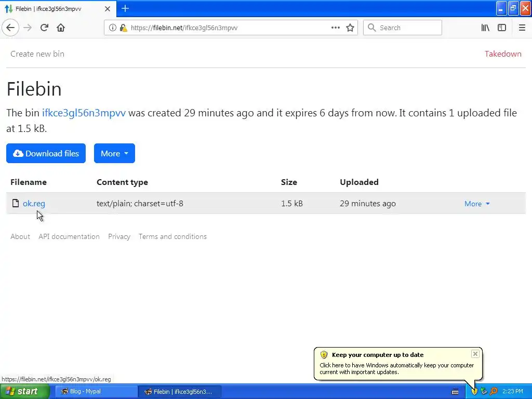Expand More dropdown in ok.reg row
Viewport: 532px width, 399px height.
[477, 204]
